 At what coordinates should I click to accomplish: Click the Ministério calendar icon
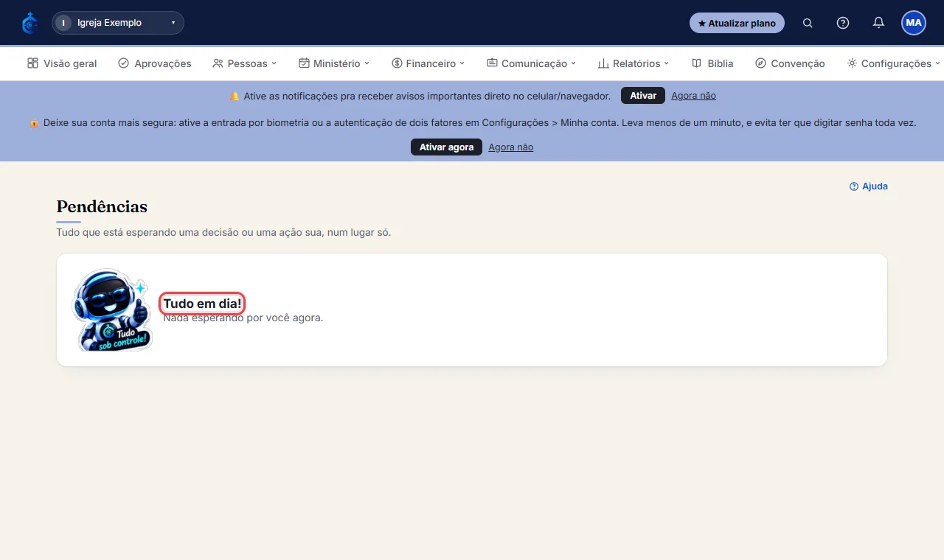(x=304, y=63)
